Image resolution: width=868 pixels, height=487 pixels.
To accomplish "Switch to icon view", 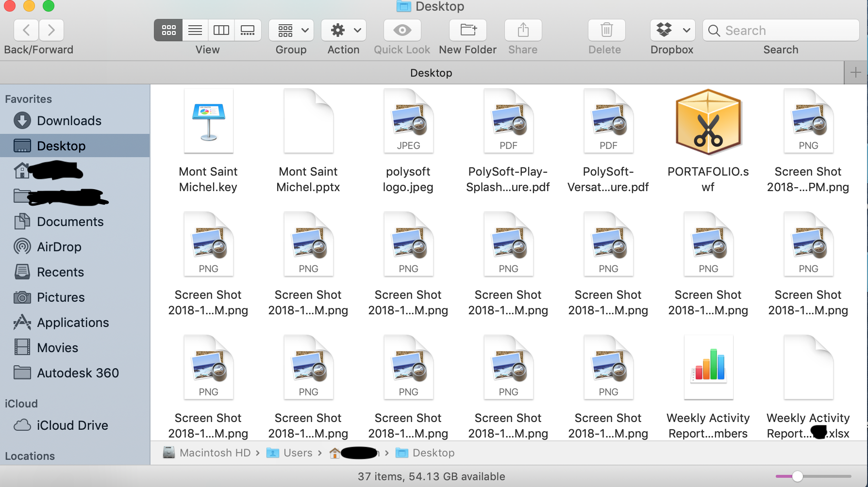I will (168, 30).
